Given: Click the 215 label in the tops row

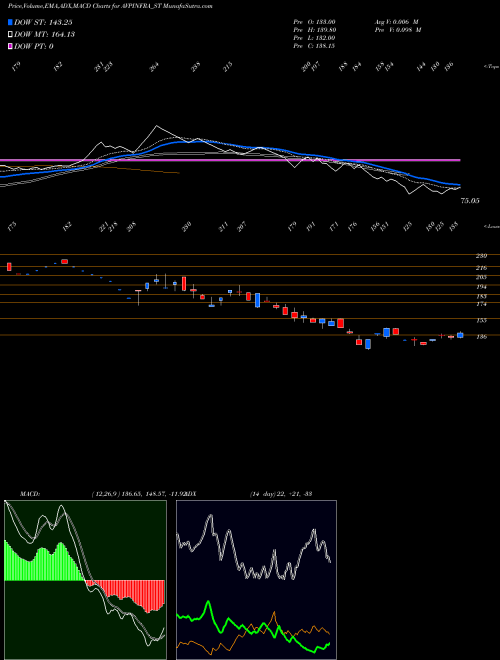Looking at the screenshot, I should 227,67.
